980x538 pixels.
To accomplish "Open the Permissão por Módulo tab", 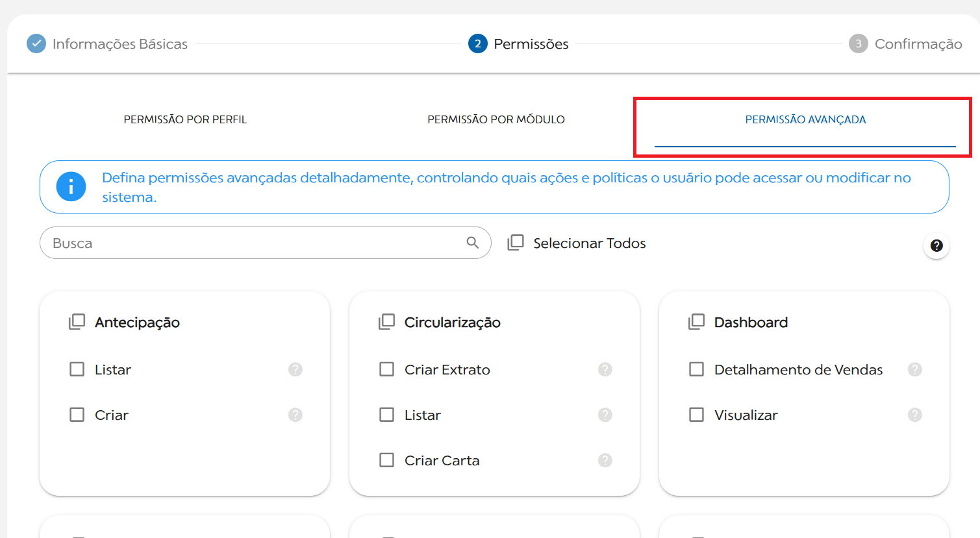I will click(496, 119).
